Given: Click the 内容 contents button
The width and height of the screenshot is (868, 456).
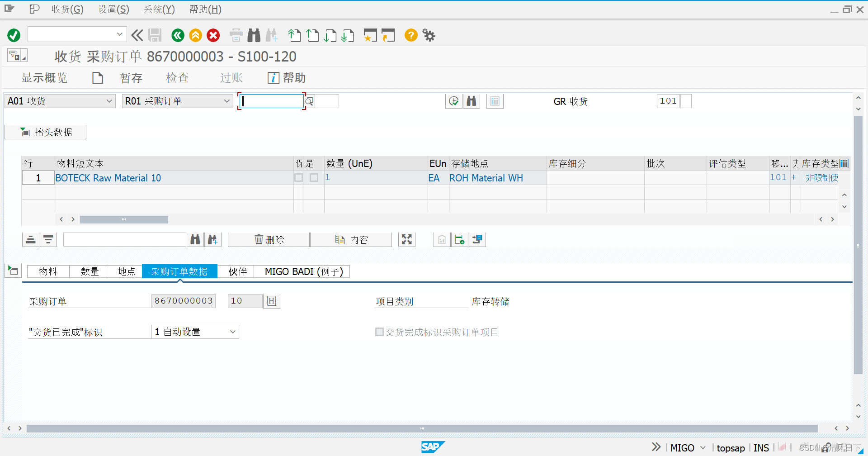Looking at the screenshot, I should pyautogui.click(x=351, y=239).
